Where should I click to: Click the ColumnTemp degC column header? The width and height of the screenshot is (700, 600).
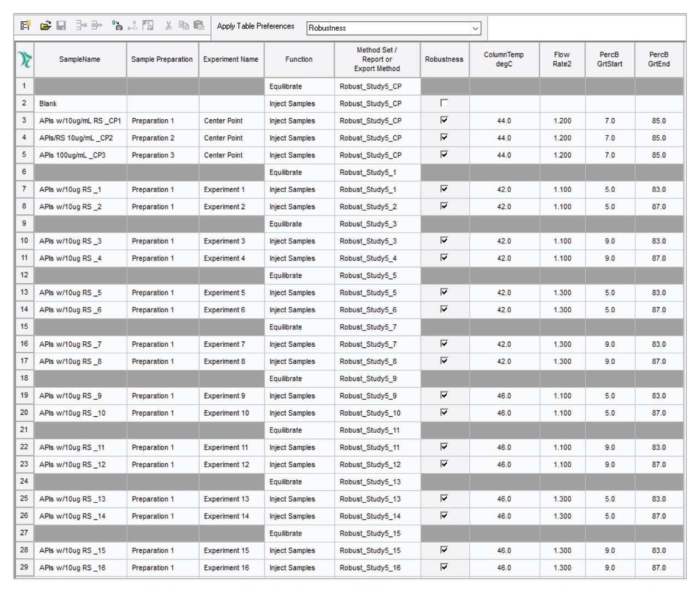[x=504, y=59]
